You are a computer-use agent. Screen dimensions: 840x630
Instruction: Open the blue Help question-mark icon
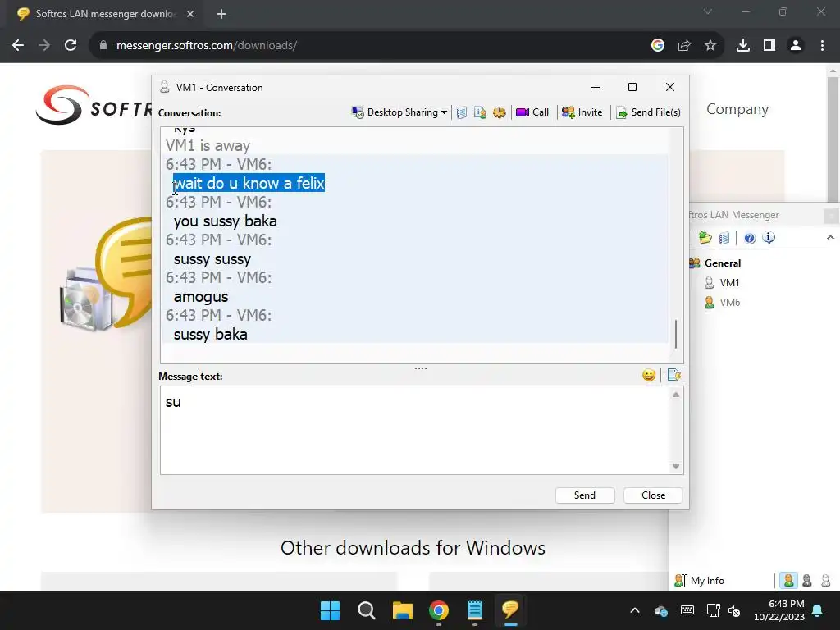click(750, 238)
